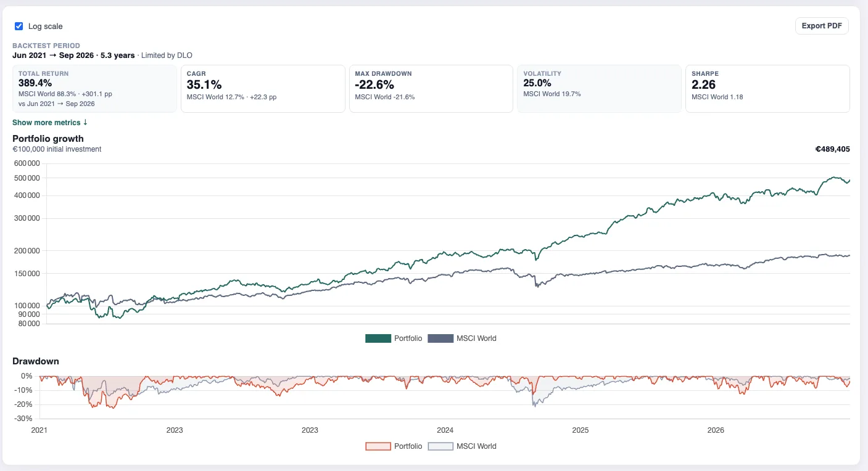Screen dimensions: 868x471
Task: Click the -10% drawdown axis label
Action: (23, 390)
